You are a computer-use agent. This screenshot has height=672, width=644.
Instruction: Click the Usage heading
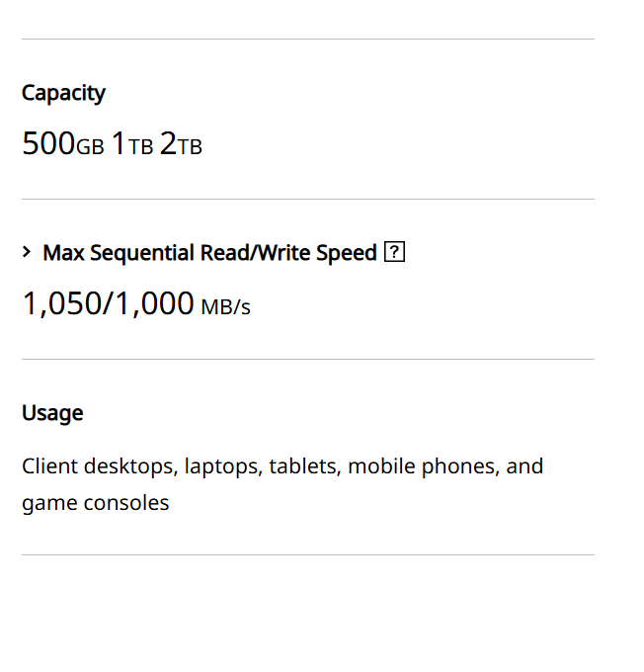52,413
